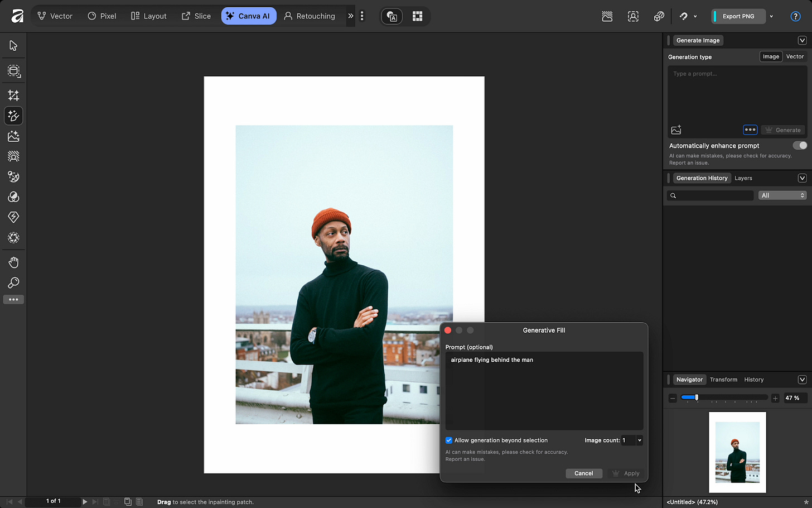
Task: Cancel the Generative Fill dialog
Action: (583, 473)
